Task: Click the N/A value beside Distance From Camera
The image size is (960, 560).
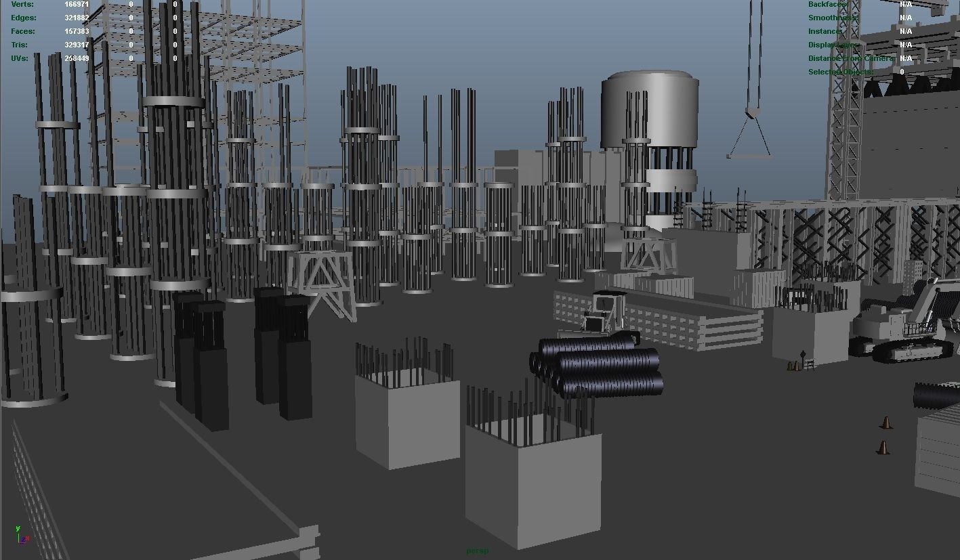Action: coord(906,58)
